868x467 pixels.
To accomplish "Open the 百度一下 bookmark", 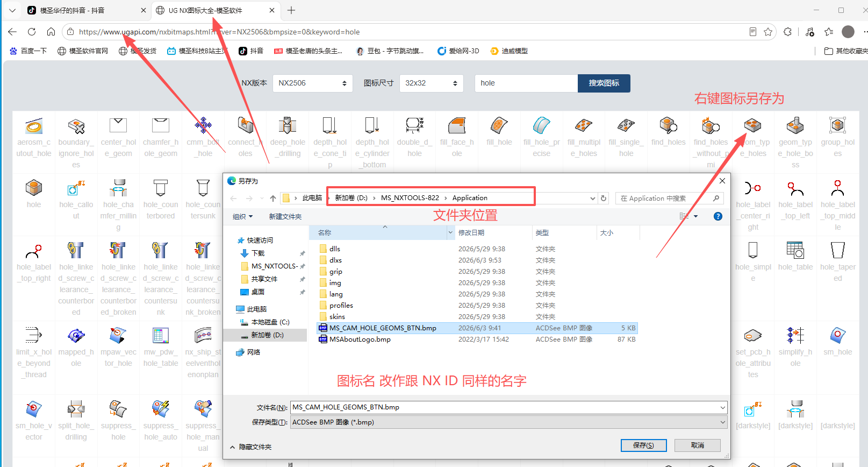I will 28,51.
